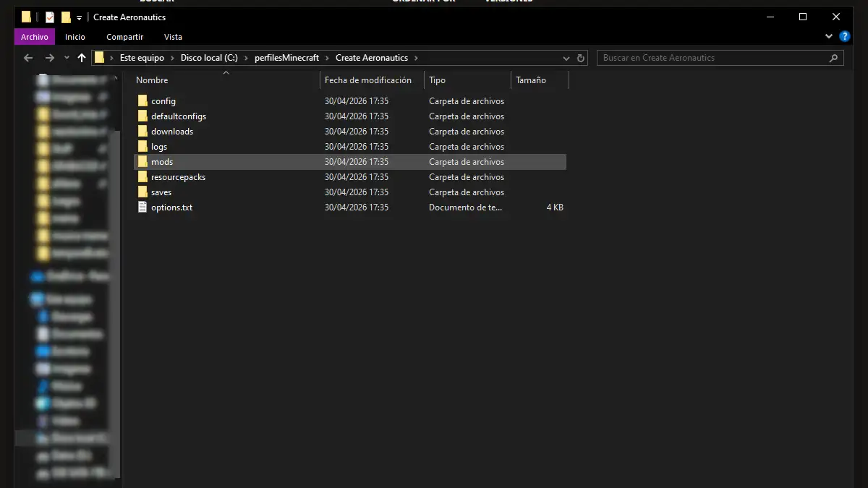
Task: Sort by Fecha de modificación column header
Action: (367, 80)
